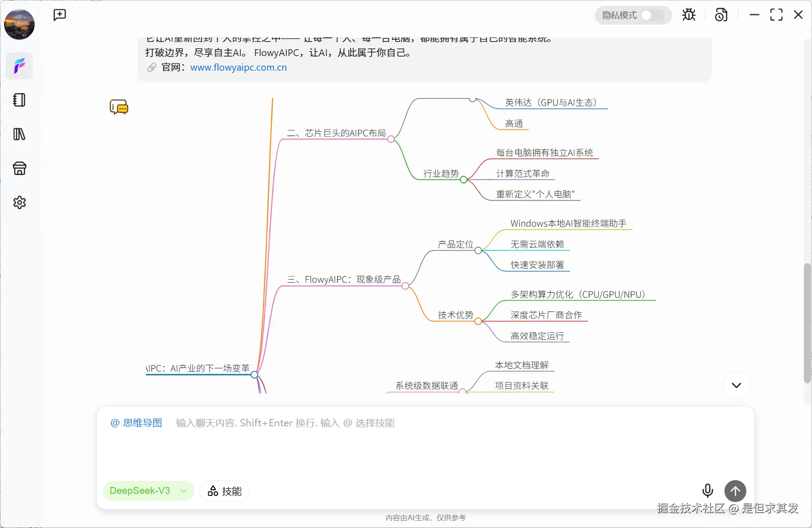Select the FlowyAIPC logo in the sidebar
The width and height of the screenshot is (812, 528).
(19, 66)
